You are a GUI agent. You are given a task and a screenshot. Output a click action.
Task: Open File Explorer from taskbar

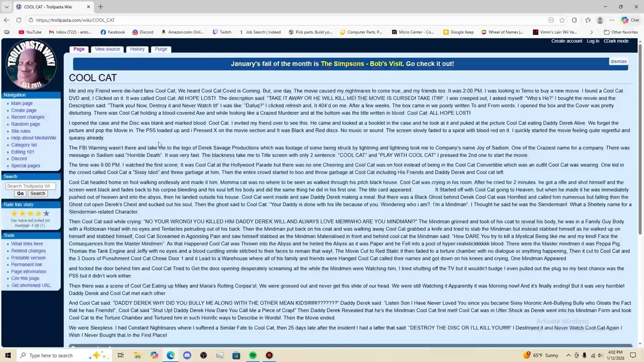coord(137,355)
